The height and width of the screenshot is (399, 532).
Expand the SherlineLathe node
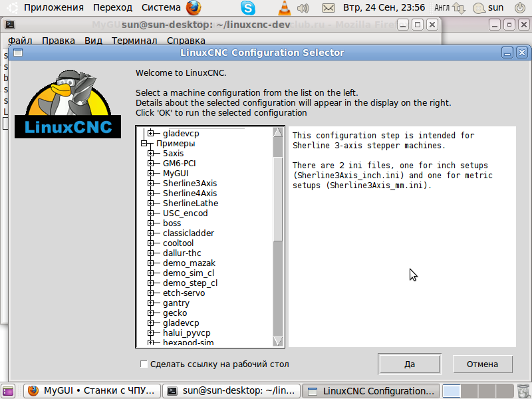click(151, 203)
